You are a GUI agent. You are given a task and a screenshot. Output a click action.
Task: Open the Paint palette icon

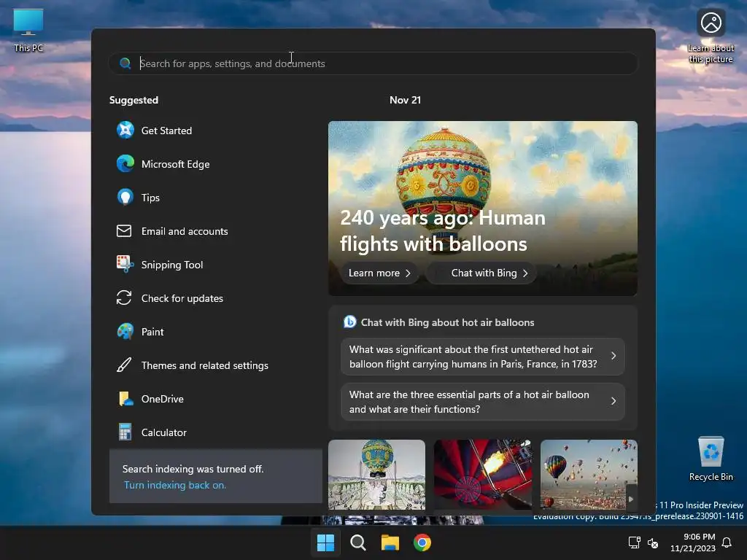(125, 332)
